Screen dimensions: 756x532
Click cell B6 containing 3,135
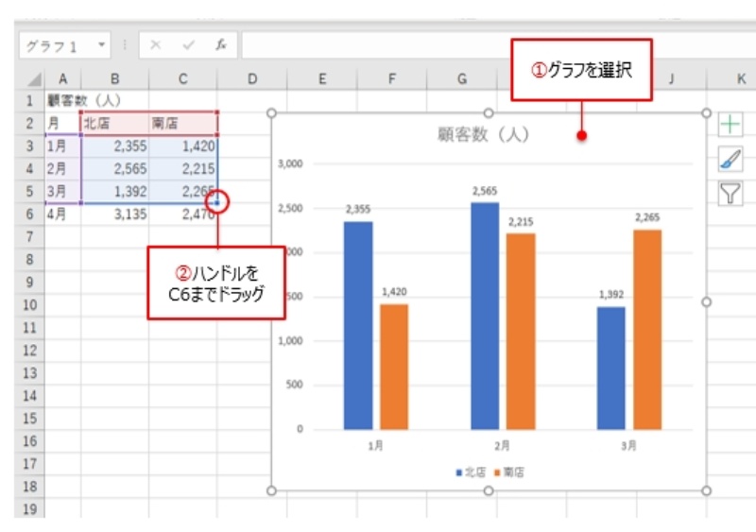114,214
